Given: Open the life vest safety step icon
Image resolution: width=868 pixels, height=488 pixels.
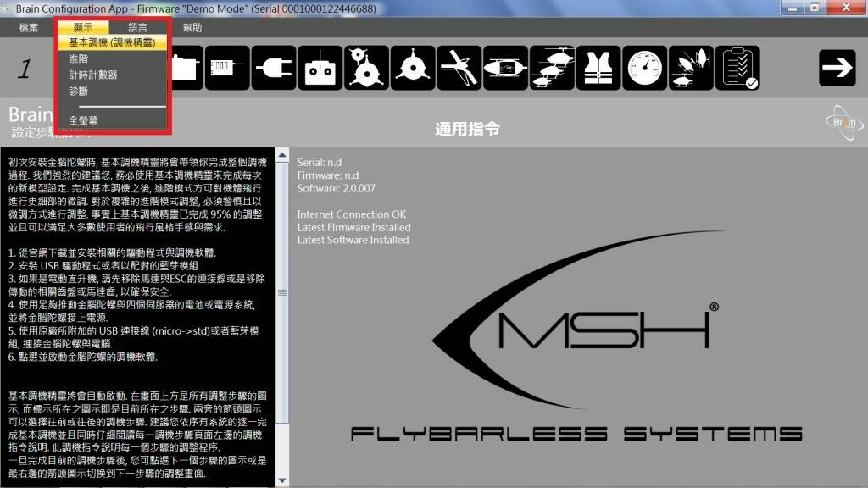Looking at the screenshot, I should pyautogui.click(x=598, y=68).
